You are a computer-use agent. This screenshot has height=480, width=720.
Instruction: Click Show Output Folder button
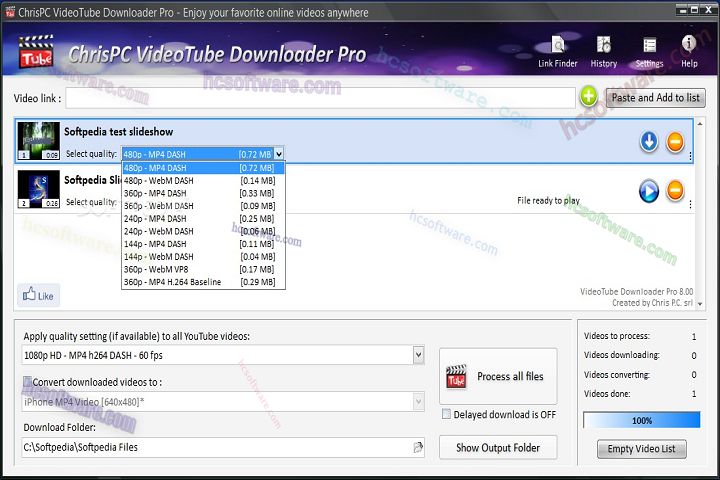click(x=498, y=447)
